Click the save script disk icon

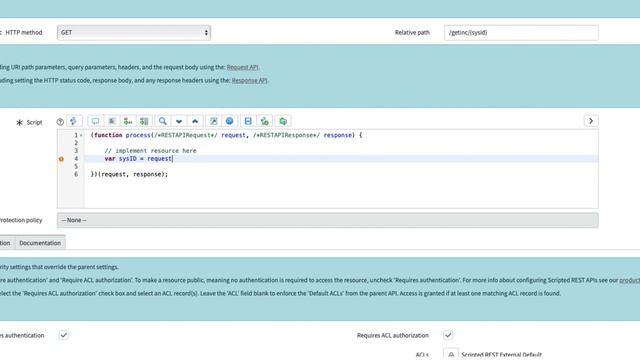248,121
